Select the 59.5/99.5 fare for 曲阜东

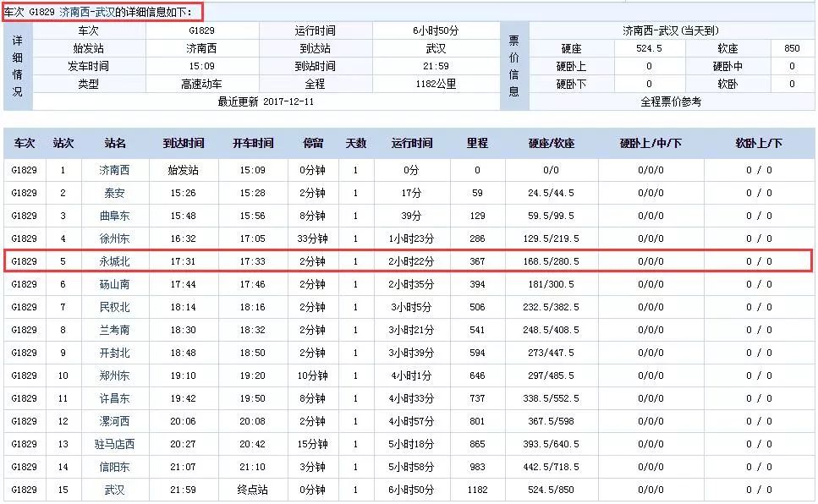click(551, 216)
